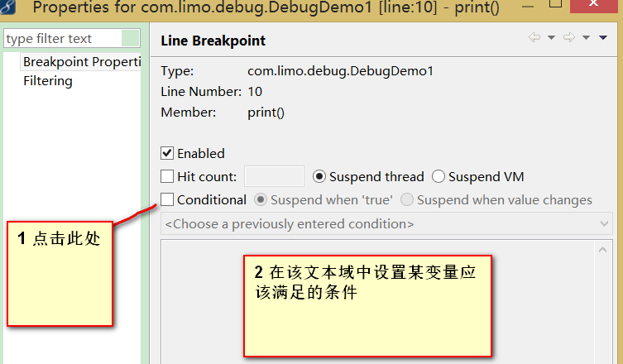The image size is (623, 364).
Task: Open the view menu triangle icon
Action: 603,38
